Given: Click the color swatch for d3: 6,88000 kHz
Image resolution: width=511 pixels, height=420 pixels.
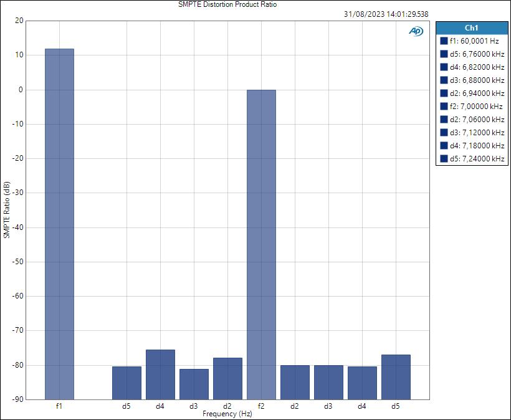Looking at the screenshot, I should pyautogui.click(x=444, y=80).
